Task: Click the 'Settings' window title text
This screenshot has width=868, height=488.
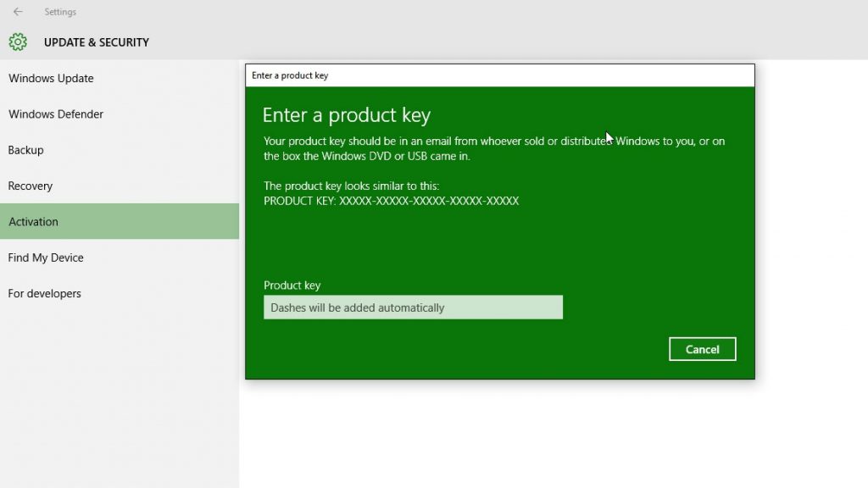Action: (x=60, y=12)
